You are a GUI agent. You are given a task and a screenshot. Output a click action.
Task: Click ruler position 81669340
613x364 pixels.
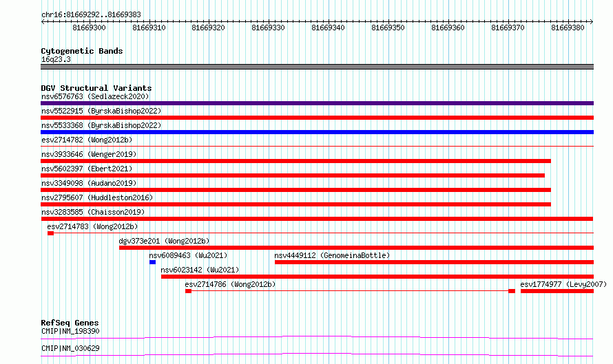coord(328,28)
